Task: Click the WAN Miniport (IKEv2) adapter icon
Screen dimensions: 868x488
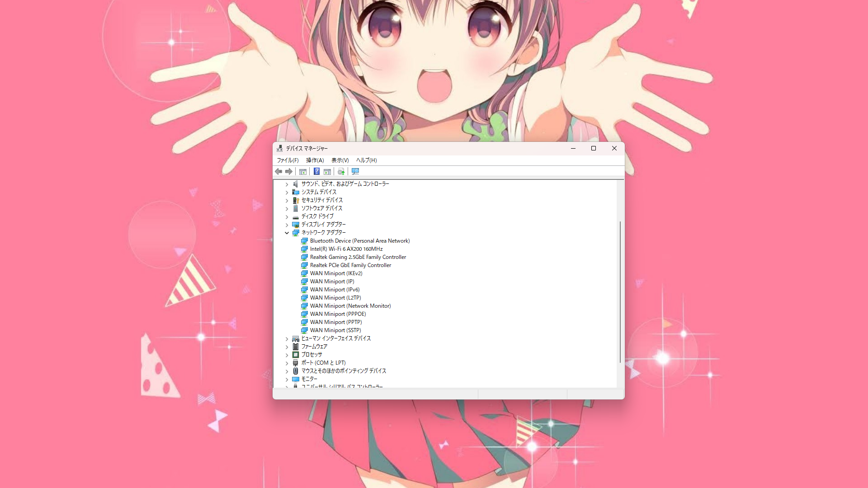Action: (x=305, y=273)
